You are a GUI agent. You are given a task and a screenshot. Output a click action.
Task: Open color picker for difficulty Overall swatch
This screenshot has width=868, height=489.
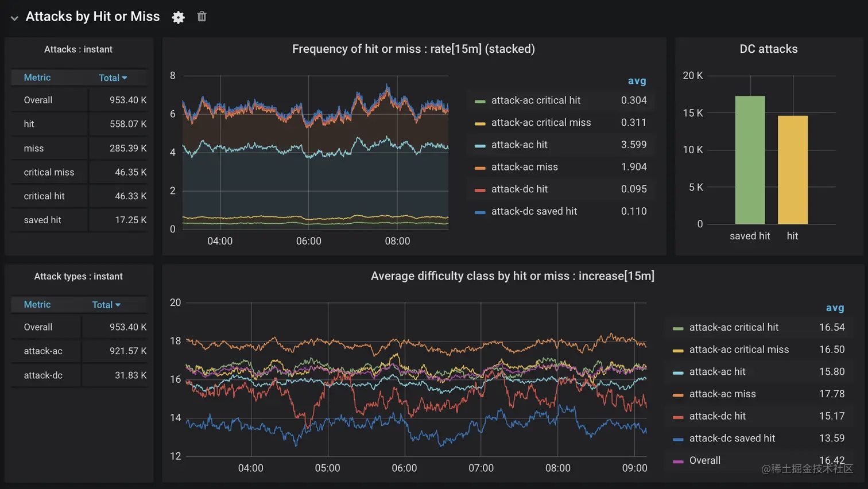pos(678,462)
